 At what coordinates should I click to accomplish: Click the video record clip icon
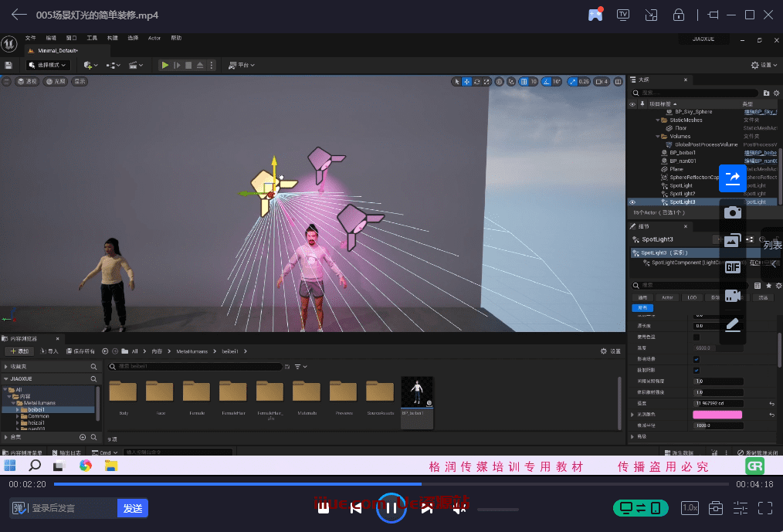point(732,296)
